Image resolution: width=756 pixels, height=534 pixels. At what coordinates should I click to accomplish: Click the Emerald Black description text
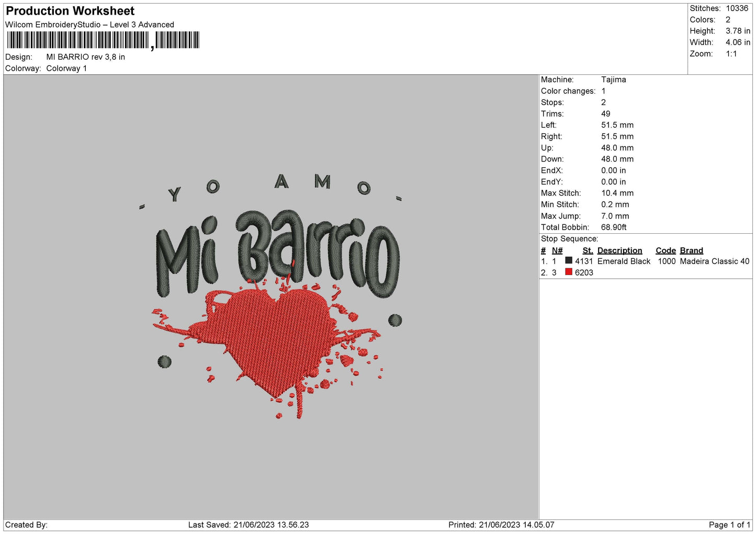click(x=624, y=262)
